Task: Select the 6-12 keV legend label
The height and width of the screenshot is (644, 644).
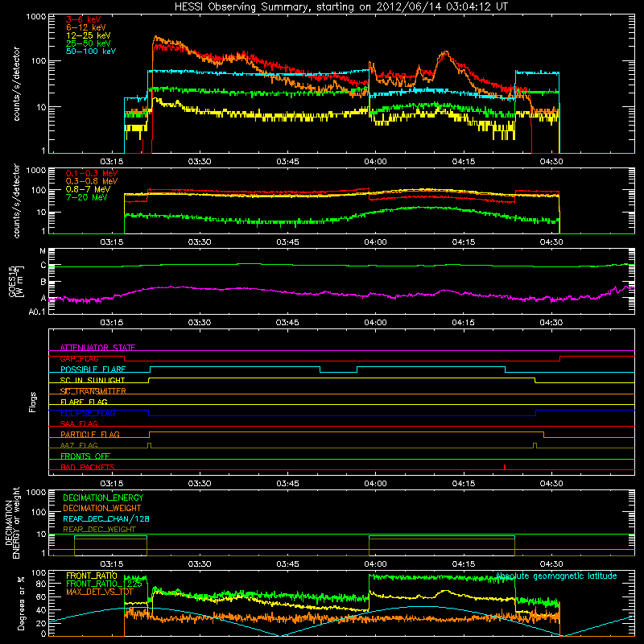Action: tap(86, 27)
